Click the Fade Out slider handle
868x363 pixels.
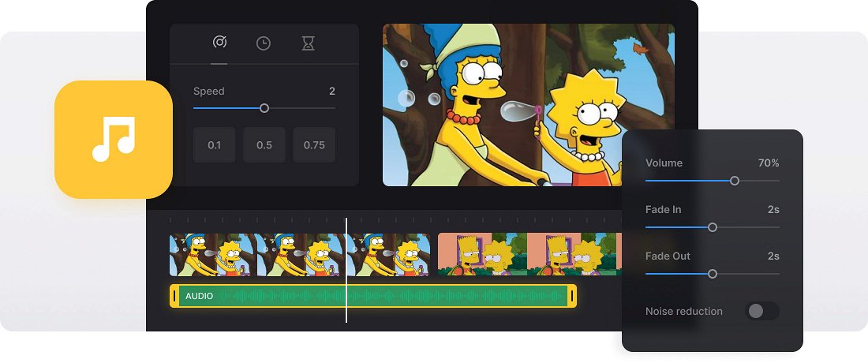pyautogui.click(x=713, y=274)
